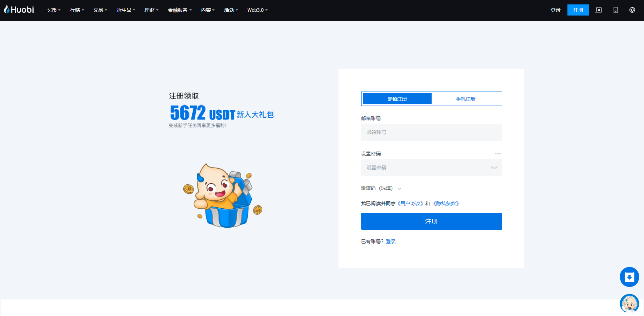Open the Web3.0 dropdown menu

(x=256, y=10)
